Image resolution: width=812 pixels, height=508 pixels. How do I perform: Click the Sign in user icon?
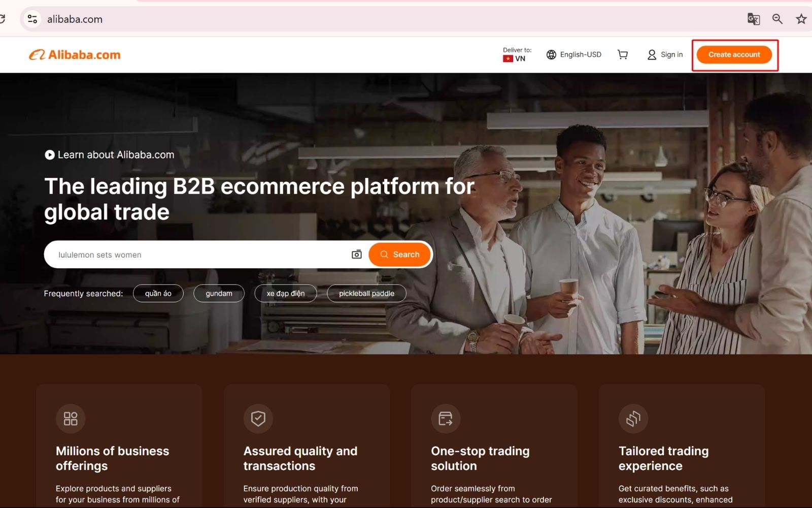[x=652, y=54]
